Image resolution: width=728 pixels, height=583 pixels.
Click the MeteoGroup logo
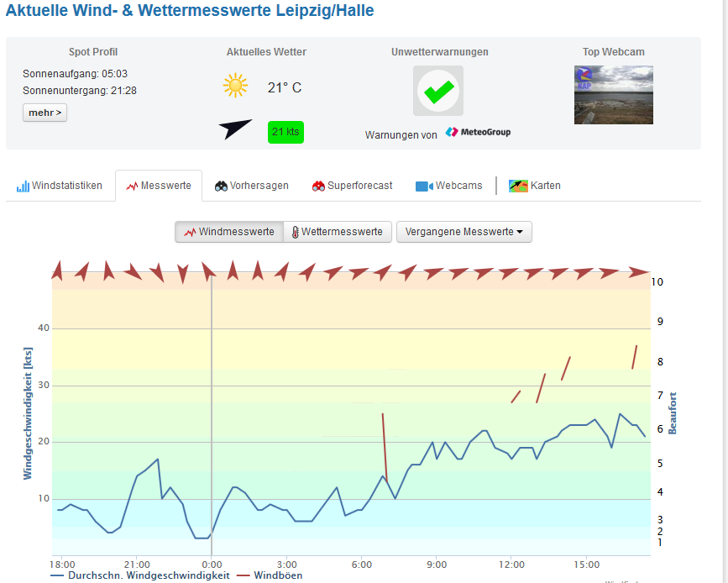click(478, 133)
